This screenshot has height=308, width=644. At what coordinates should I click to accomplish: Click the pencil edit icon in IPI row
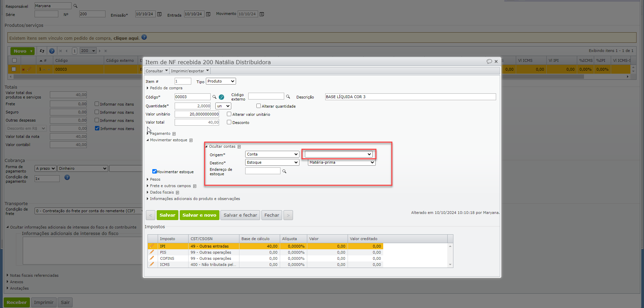(x=152, y=246)
